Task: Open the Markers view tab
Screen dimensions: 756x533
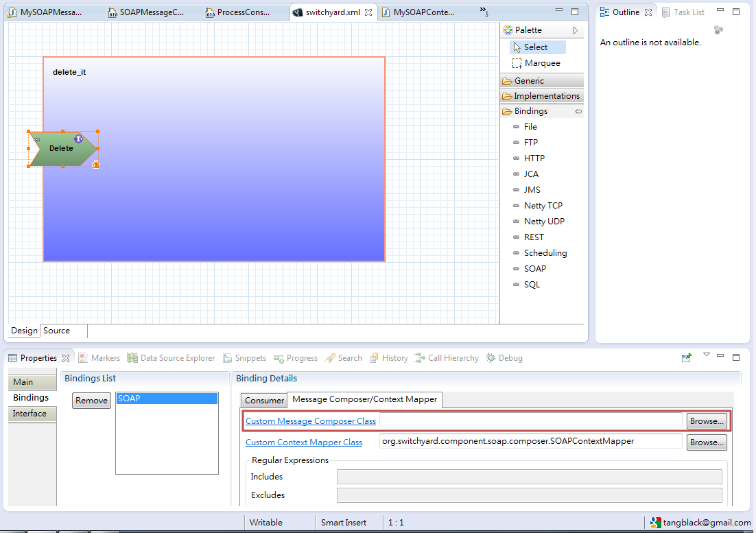Action: point(99,358)
